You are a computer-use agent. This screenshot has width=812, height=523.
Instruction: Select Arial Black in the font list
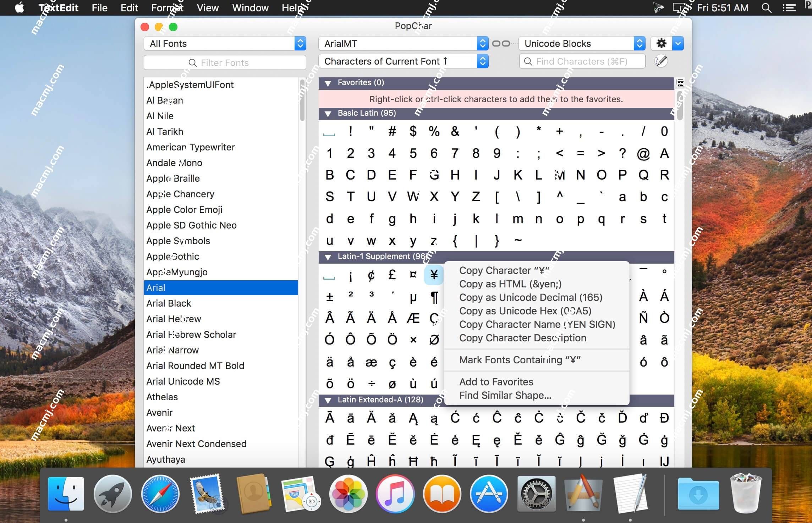click(x=168, y=303)
